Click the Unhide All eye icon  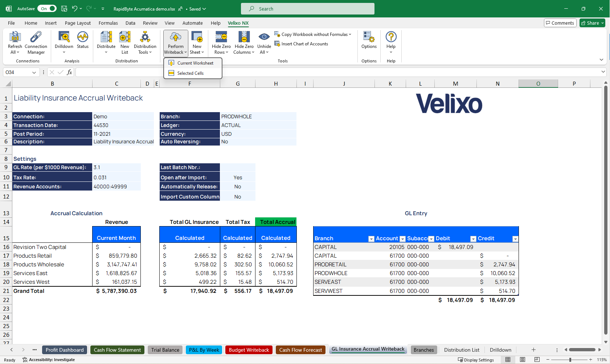point(264,37)
